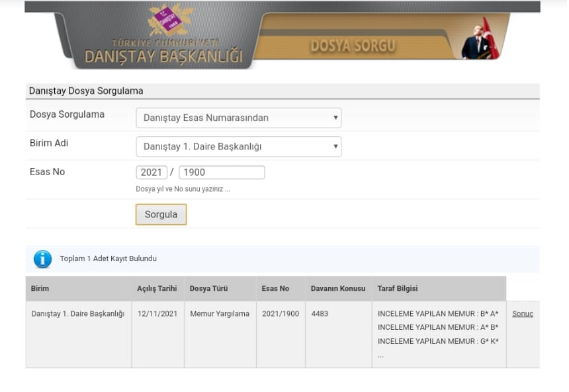
Task: Click the Danıştay emblem logo in header
Action: tap(163, 21)
